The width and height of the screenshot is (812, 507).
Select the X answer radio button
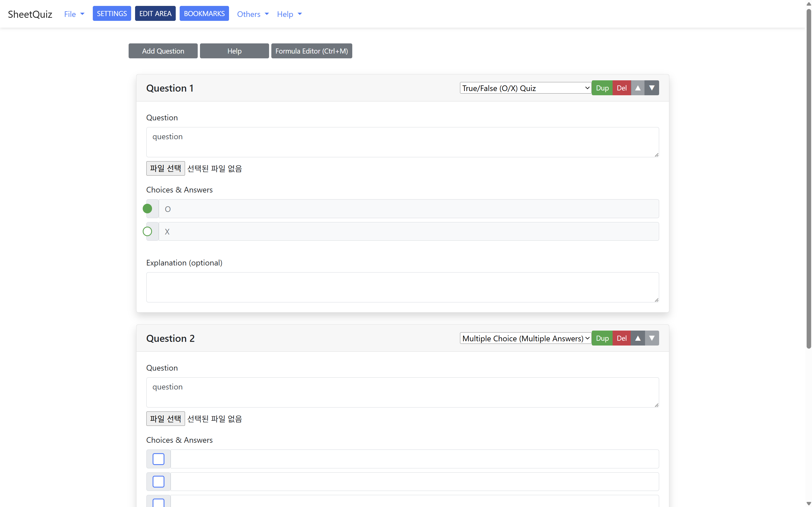147,231
